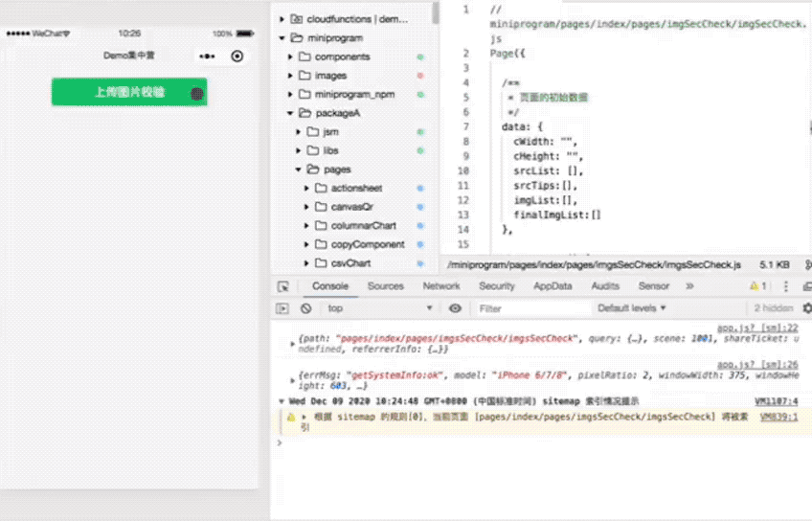Open the VM839:1 source link
Image resolution: width=812 pixels, height=521 pixels.
click(778, 417)
